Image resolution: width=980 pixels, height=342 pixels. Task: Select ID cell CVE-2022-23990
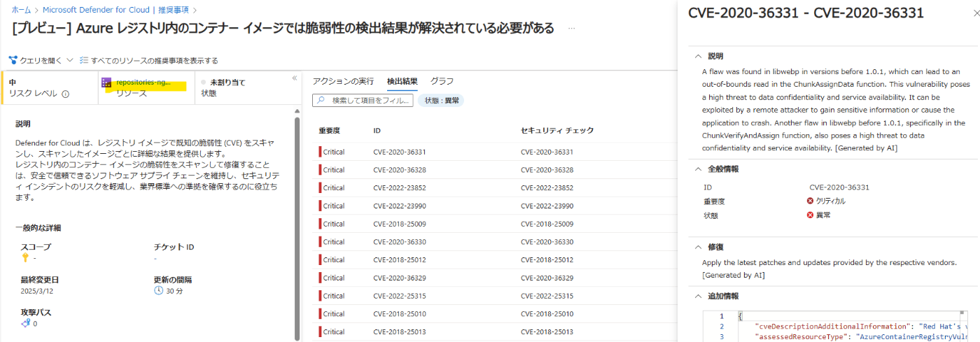(x=400, y=206)
